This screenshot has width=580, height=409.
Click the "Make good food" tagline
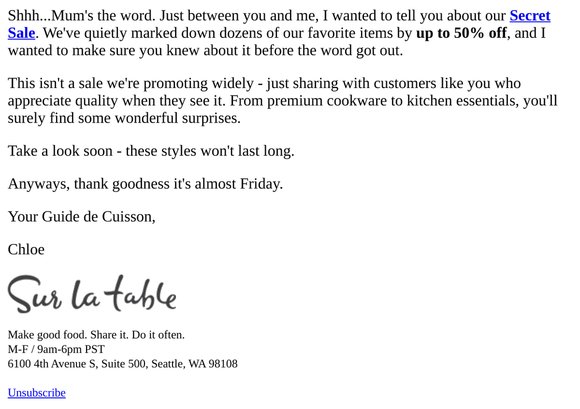click(x=96, y=335)
